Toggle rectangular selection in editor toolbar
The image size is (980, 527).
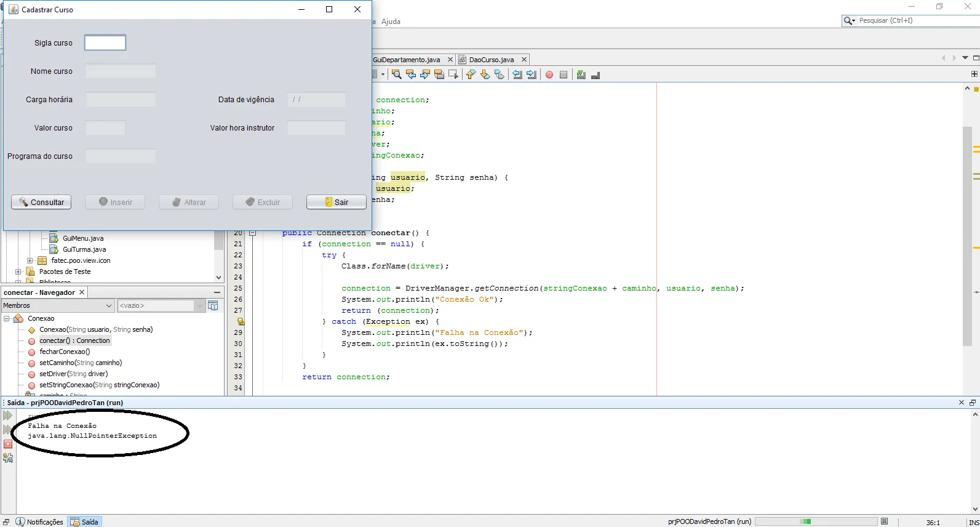click(x=453, y=74)
